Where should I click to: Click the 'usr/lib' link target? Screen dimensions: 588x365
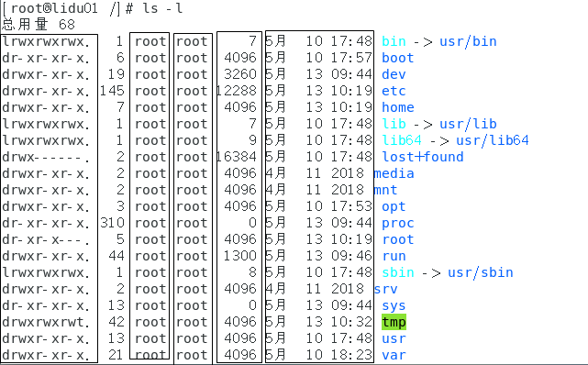tap(468, 124)
